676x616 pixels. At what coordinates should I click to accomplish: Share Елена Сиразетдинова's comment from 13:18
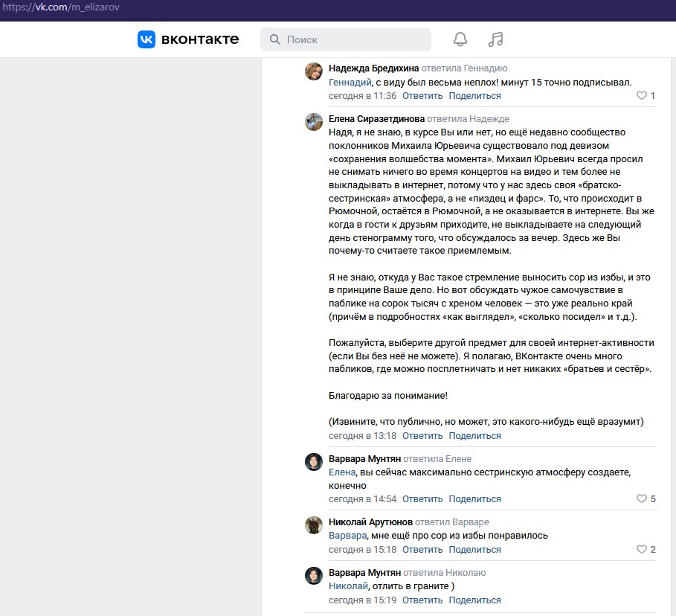474,436
